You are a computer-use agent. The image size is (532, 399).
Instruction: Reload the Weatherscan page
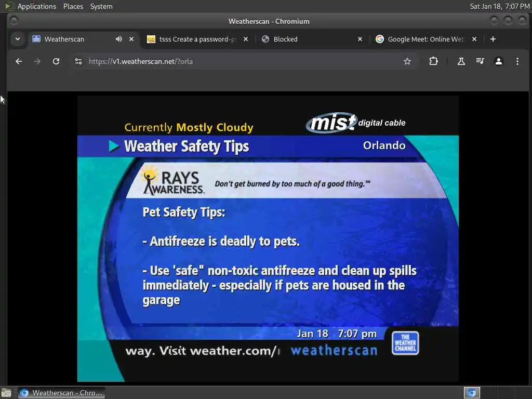click(56, 61)
